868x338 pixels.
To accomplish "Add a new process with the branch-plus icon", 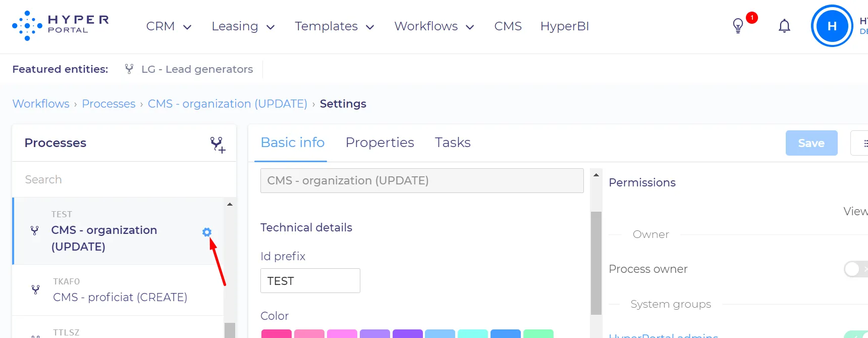I will click(218, 144).
